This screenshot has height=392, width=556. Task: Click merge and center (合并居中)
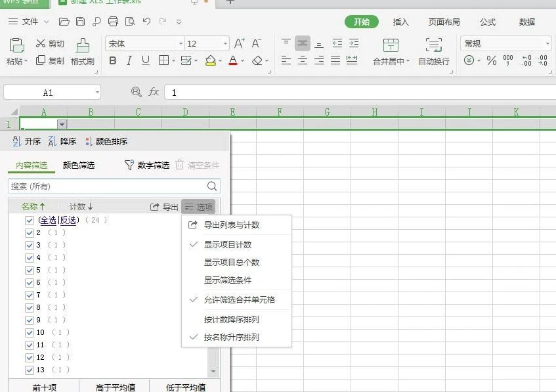391,52
